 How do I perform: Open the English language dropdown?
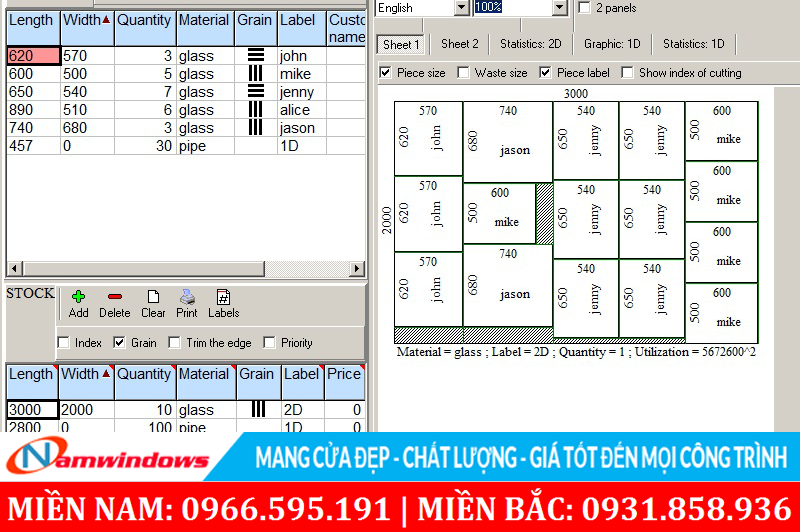[x=461, y=8]
